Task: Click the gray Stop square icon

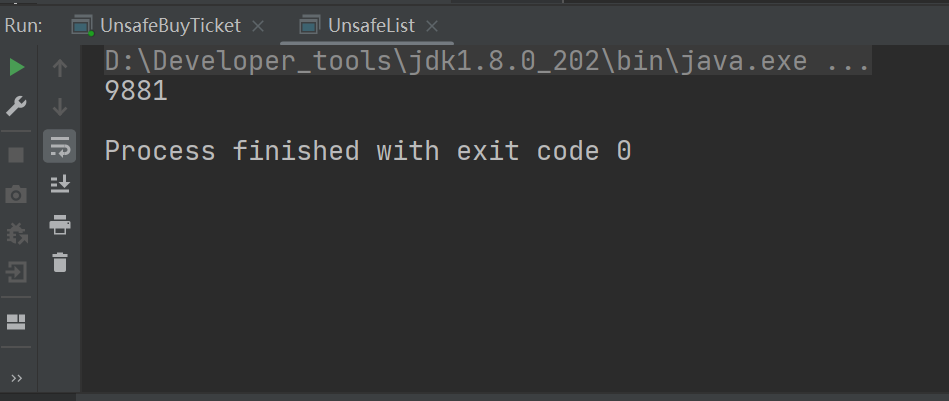Action: [17, 155]
